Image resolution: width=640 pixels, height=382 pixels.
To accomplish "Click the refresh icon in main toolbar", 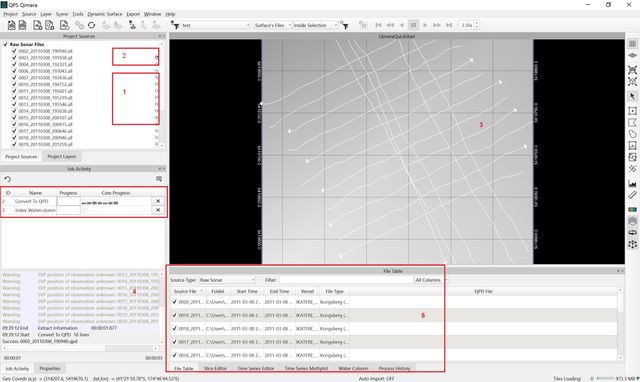I will (x=91, y=25).
